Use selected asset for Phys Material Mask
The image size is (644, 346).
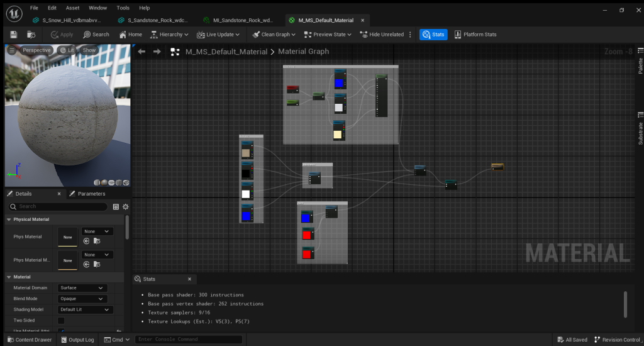pyautogui.click(x=87, y=265)
